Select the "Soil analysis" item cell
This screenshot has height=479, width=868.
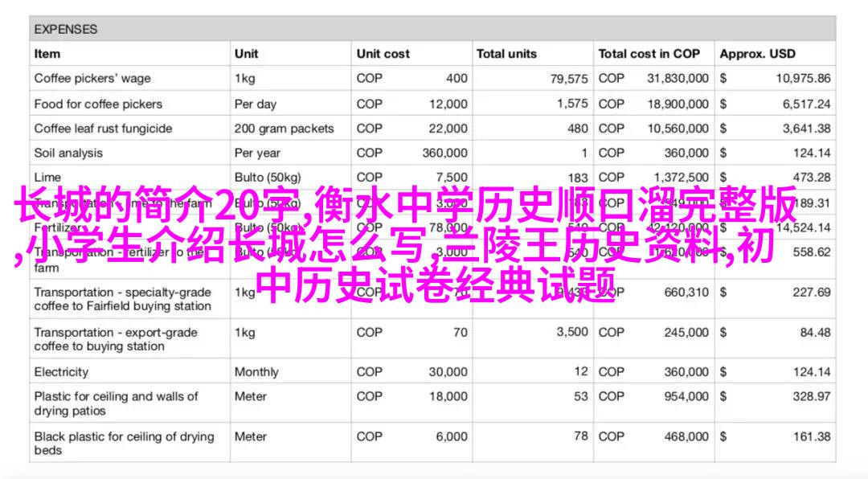(x=68, y=153)
